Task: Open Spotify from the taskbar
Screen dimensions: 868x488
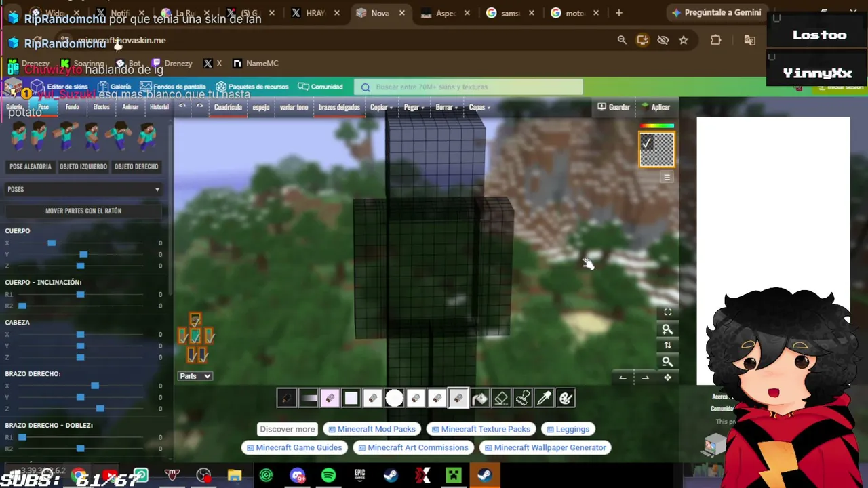Action: [328, 475]
